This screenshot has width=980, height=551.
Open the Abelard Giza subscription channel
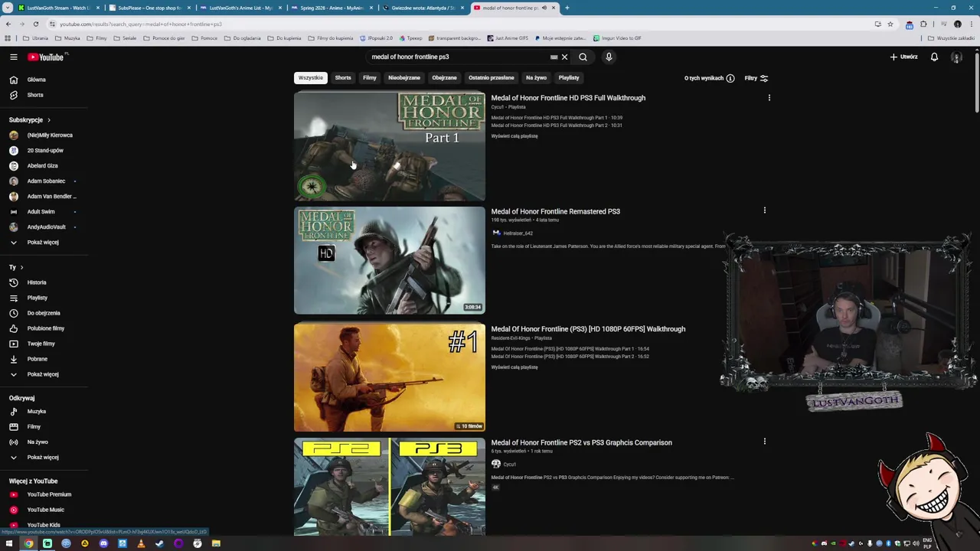pos(42,166)
